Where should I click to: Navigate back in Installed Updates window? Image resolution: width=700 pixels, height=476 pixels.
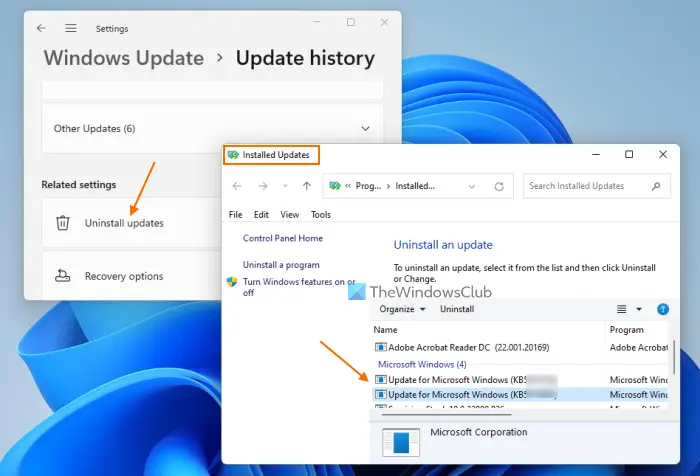[237, 186]
